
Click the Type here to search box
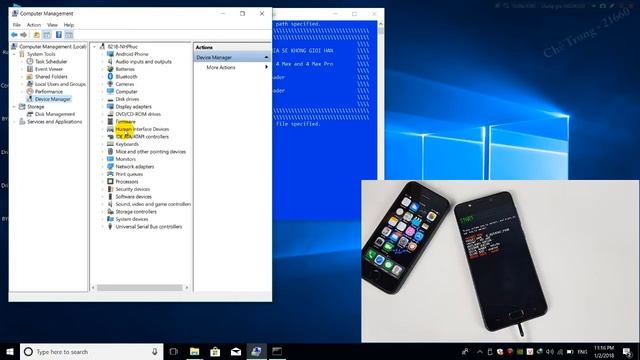[x=92, y=351]
